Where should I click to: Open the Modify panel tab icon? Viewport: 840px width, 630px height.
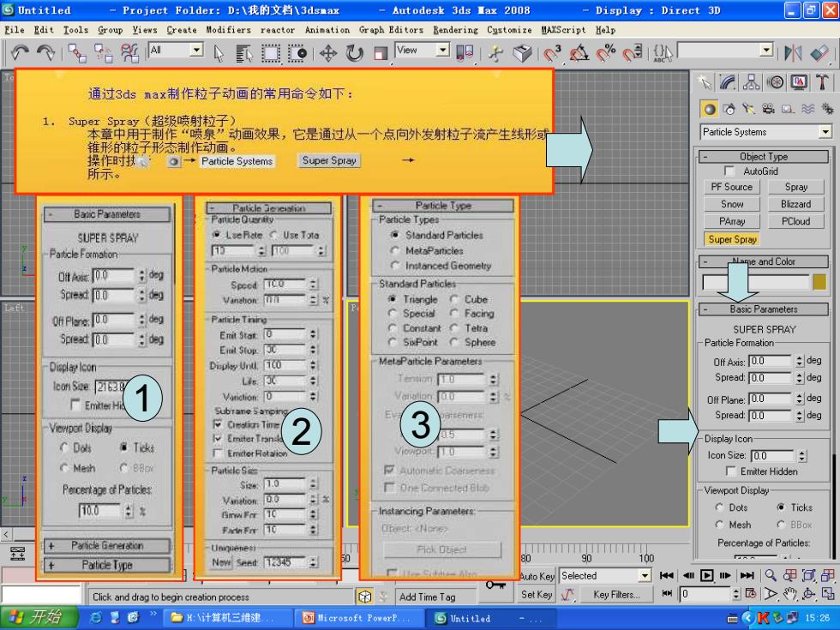728,82
